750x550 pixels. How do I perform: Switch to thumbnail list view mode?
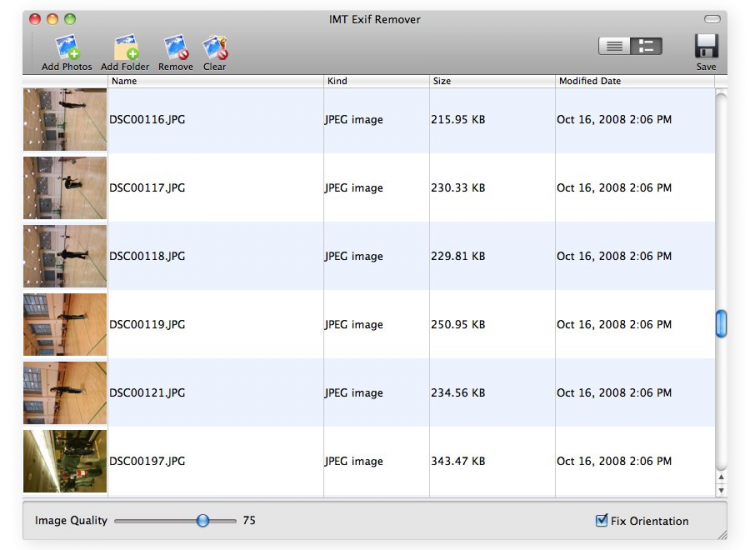(x=646, y=46)
